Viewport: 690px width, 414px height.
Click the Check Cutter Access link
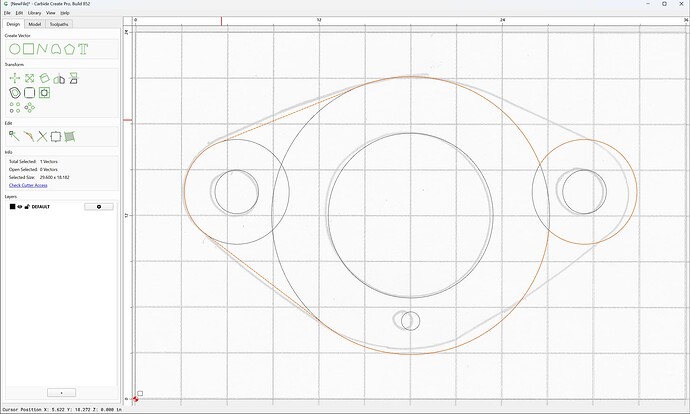click(28, 185)
